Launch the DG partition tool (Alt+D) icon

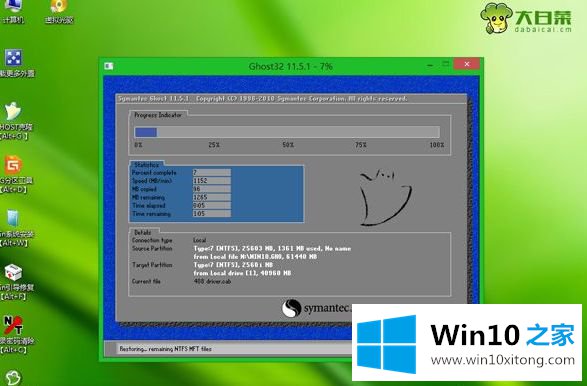tap(15, 174)
